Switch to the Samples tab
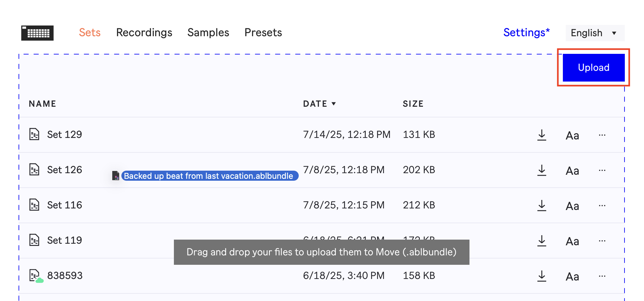Image resolution: width=644 pixels, height=301 pixels. point(208,33)
